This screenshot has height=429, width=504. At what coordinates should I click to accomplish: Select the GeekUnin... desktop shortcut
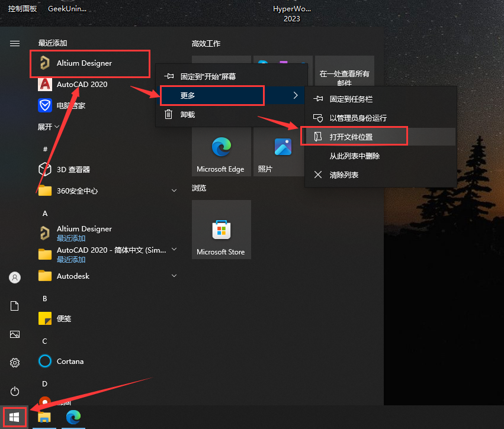67,9
